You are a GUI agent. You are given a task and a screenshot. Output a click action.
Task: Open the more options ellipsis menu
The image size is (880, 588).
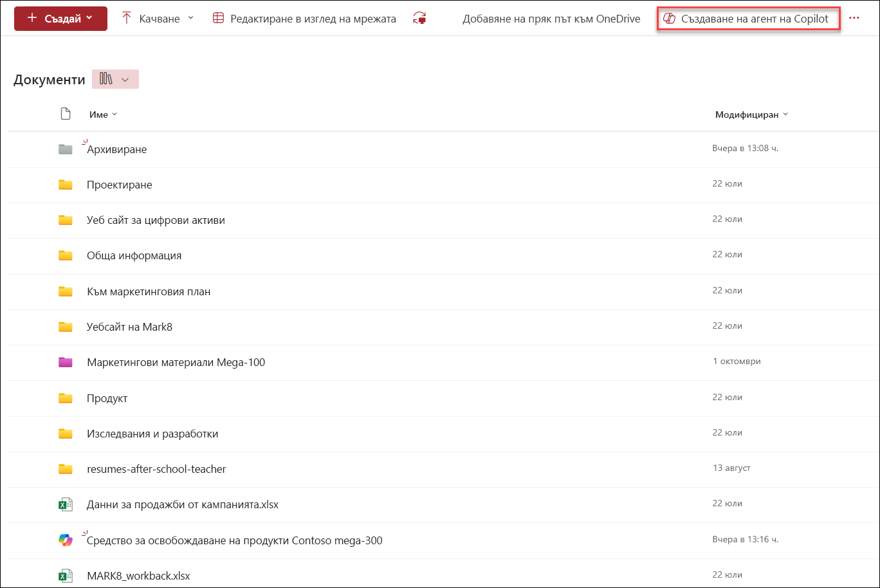854,19
